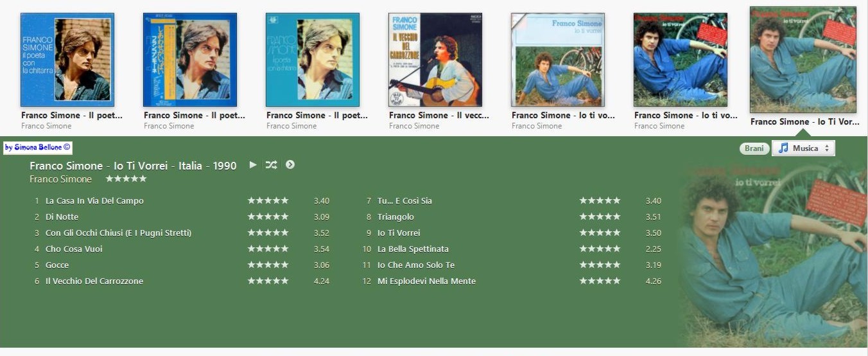Viewport: 868px width, 356px height.
Task: Select the Japanese edition album cover
Action: point(190,60)
